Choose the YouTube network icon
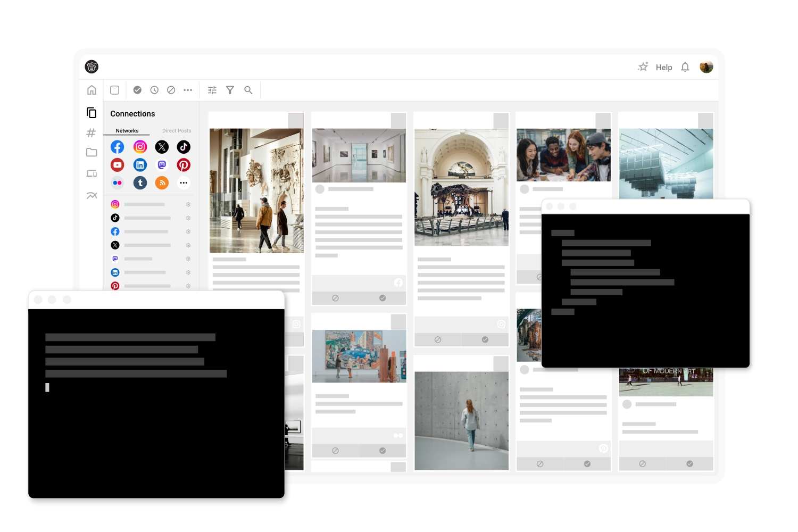798x532 pixels. 117,165
